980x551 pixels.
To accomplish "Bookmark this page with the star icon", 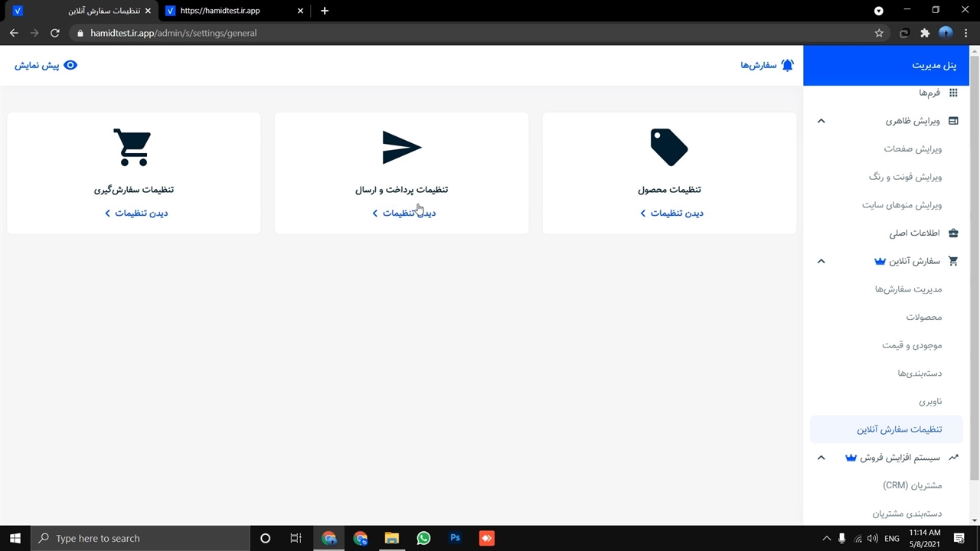I will coord(879,33).
